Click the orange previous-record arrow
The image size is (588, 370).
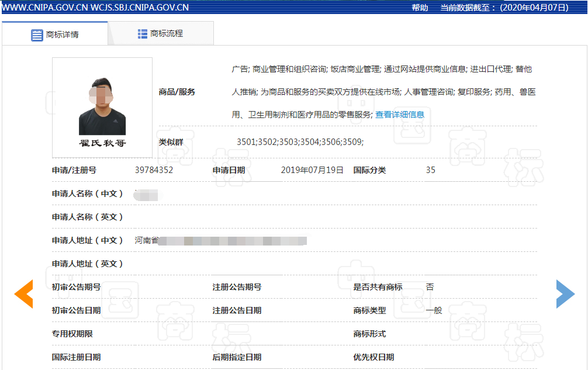click(x=23, y=294)
